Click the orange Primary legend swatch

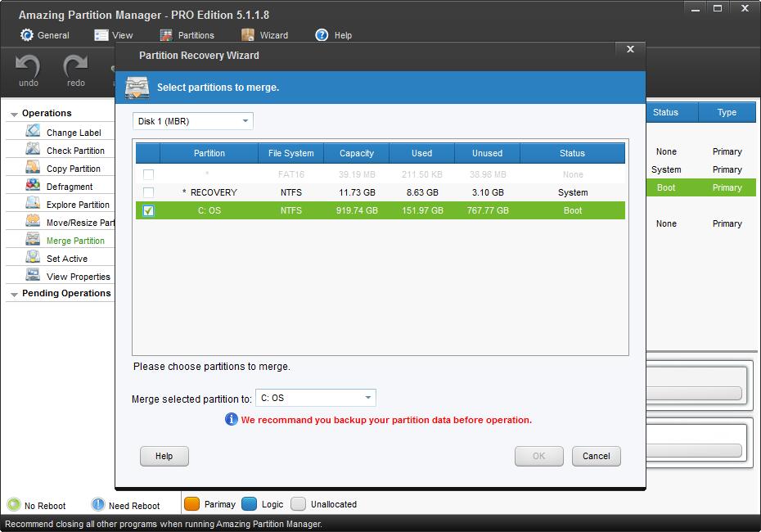[x=191, y=504]
